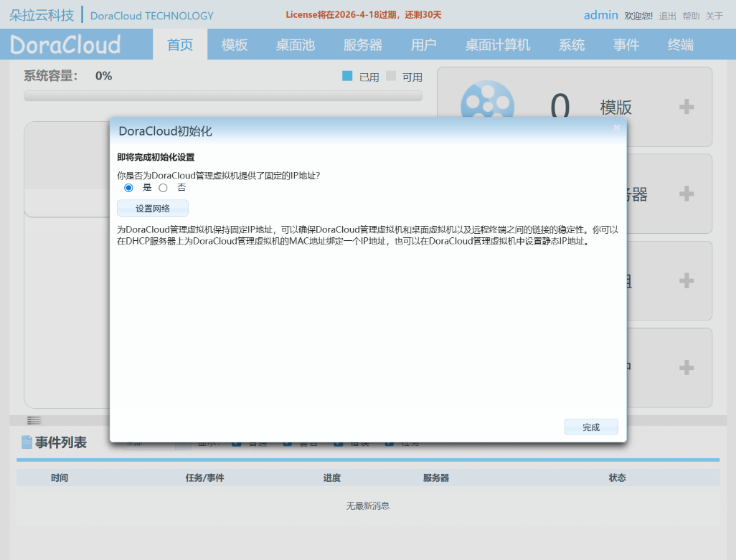Click the 任务/事件 column header
This screenshot has height=560, width=736.
[x=204, y=478]
